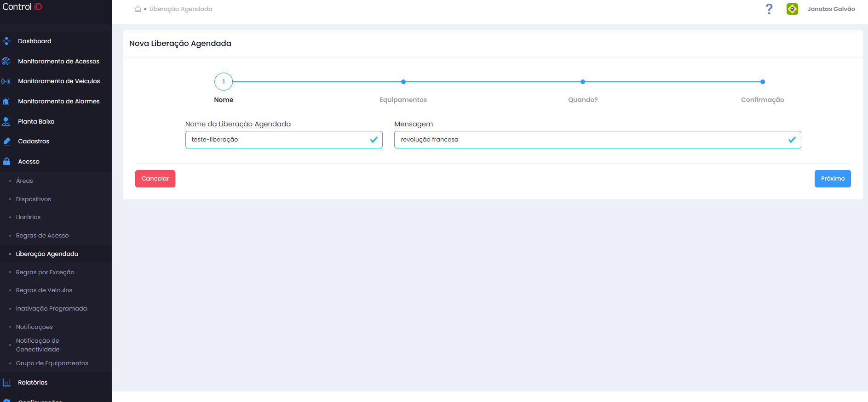Click the Relatórios chart icon
This screenshot has height=402, width=868.
click(x=6, y=382)
